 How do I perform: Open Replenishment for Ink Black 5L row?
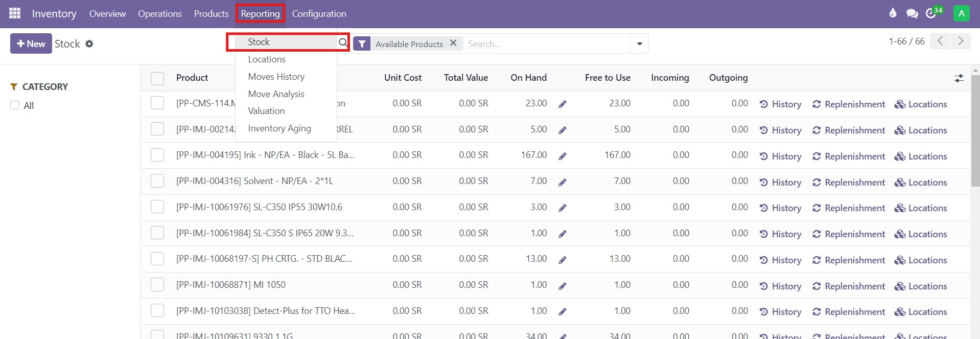click(x=848, y=156)
